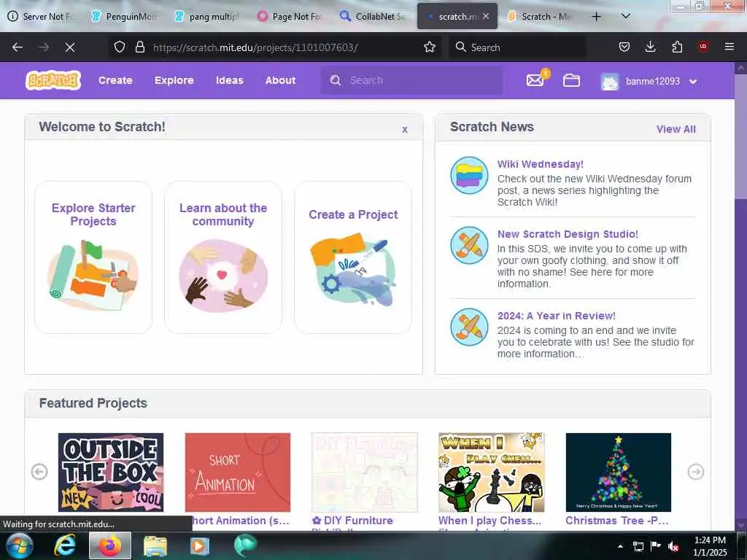Show previous featured projects with left arrow
The width and height of the screenshot is (747, 560).
pos(39,472)
